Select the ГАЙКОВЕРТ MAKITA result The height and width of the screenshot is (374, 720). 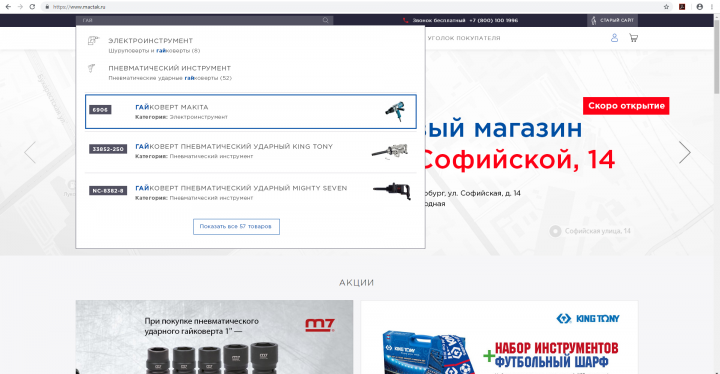[x=251, y=112]
